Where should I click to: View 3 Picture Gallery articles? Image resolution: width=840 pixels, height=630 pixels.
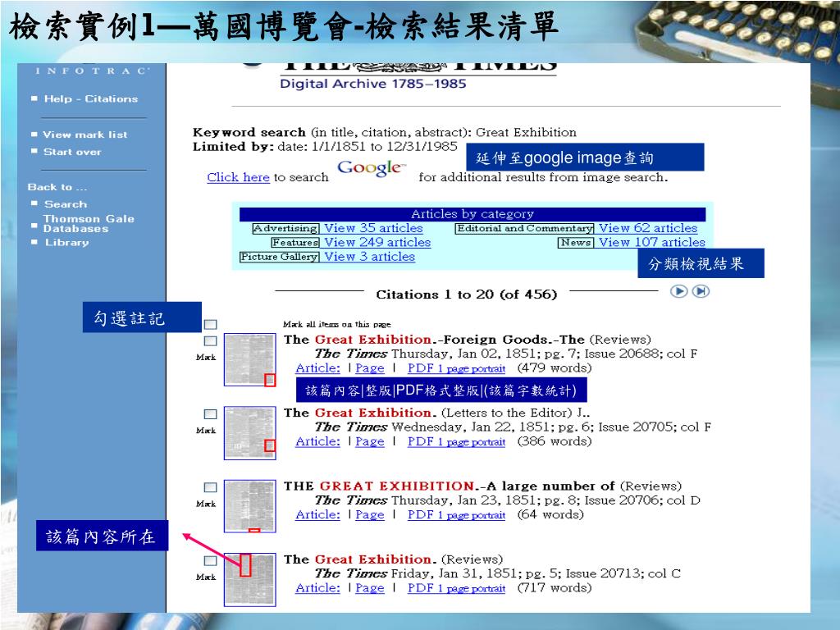[x=370, y=257]
